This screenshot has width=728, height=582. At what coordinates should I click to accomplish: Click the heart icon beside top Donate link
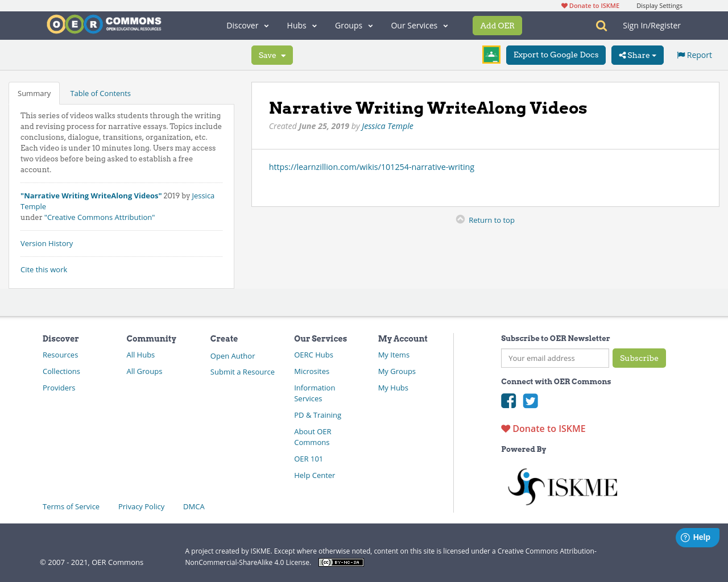(x=563, y=5)
